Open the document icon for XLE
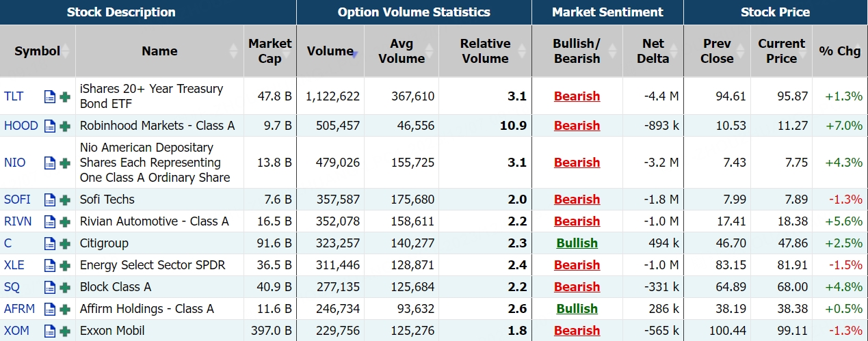This screenshot has width=868, height=341. (50, 265)
